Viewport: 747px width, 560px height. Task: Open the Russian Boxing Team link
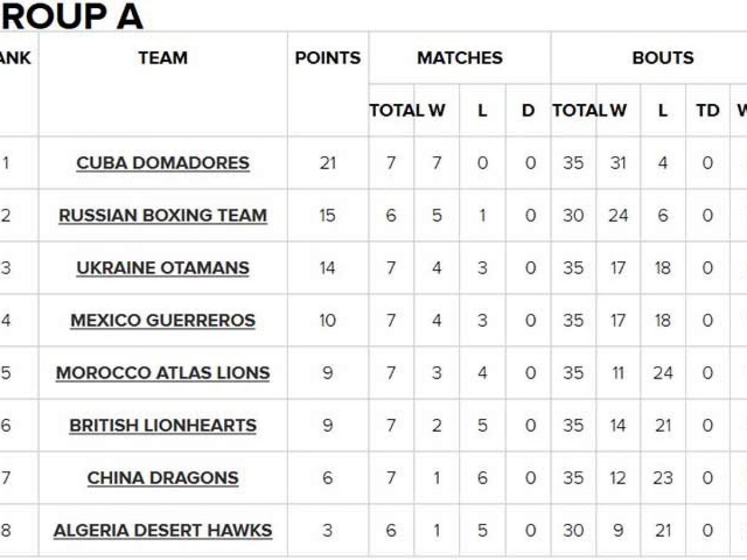pyautogui.click(x=162, y=215)
